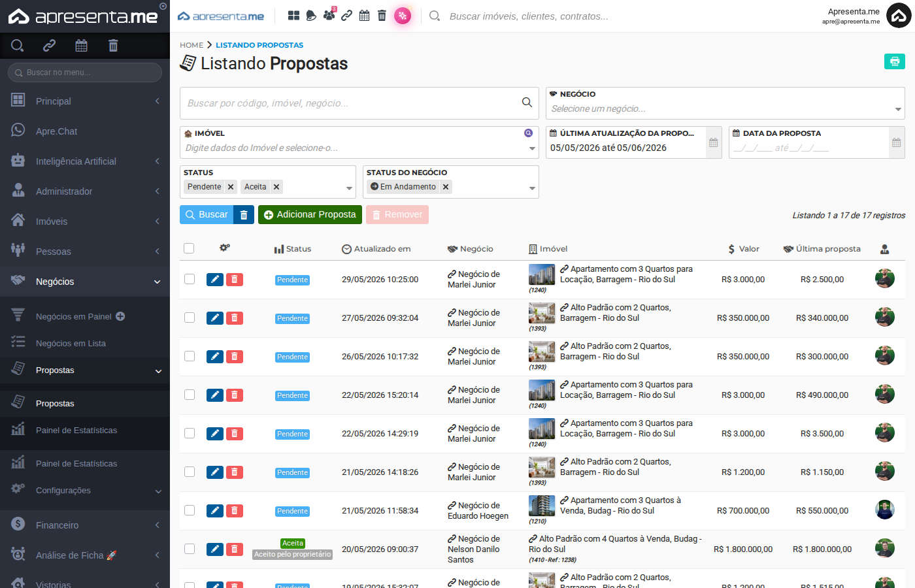Open the calendar icon in top toolbar
915x588 pixels.
[365, 16]
